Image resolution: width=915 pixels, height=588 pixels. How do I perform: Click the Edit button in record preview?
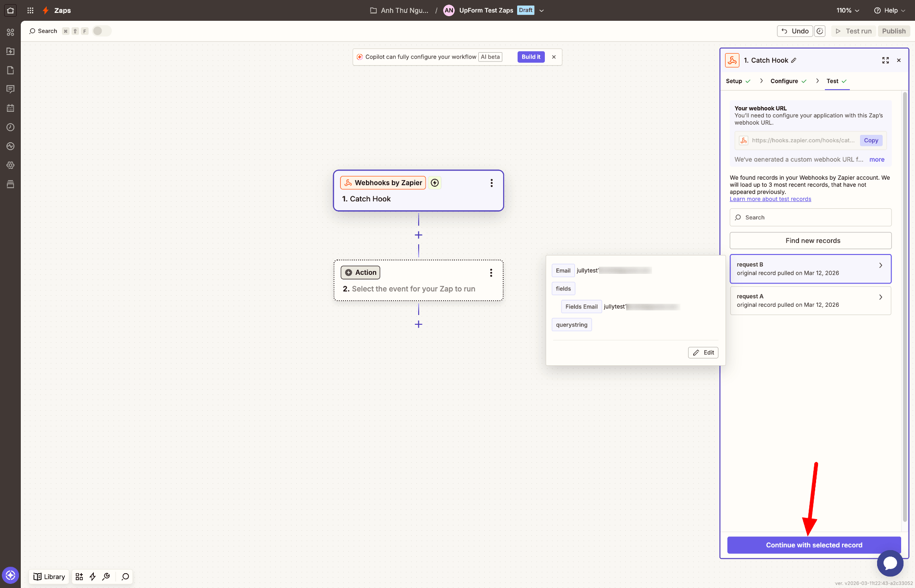[x=703, y=352]
